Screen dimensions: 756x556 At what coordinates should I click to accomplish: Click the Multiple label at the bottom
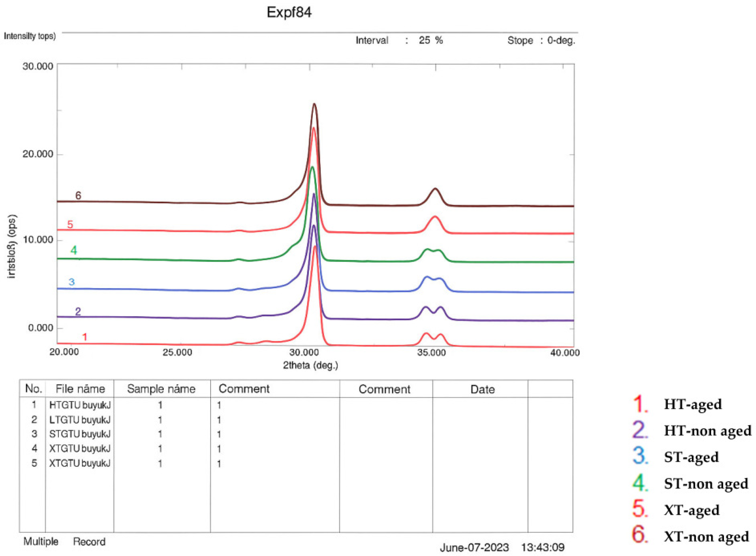click(x=41, y=542)
